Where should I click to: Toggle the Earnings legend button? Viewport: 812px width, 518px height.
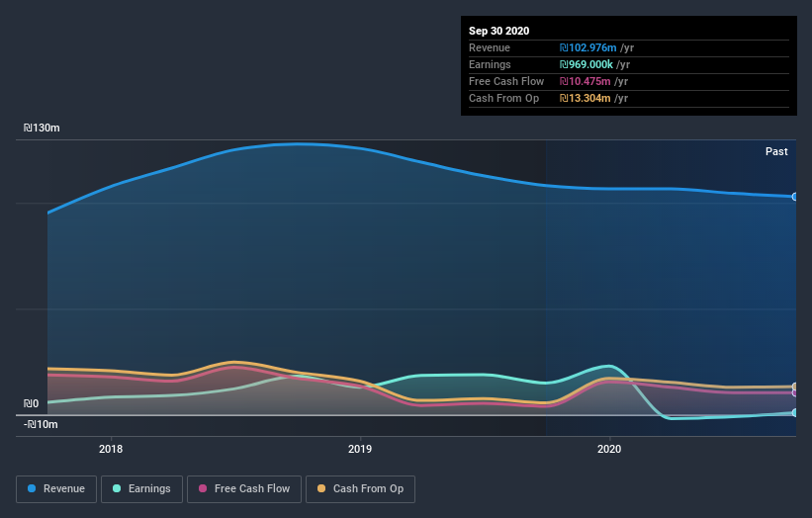point(141,489)
